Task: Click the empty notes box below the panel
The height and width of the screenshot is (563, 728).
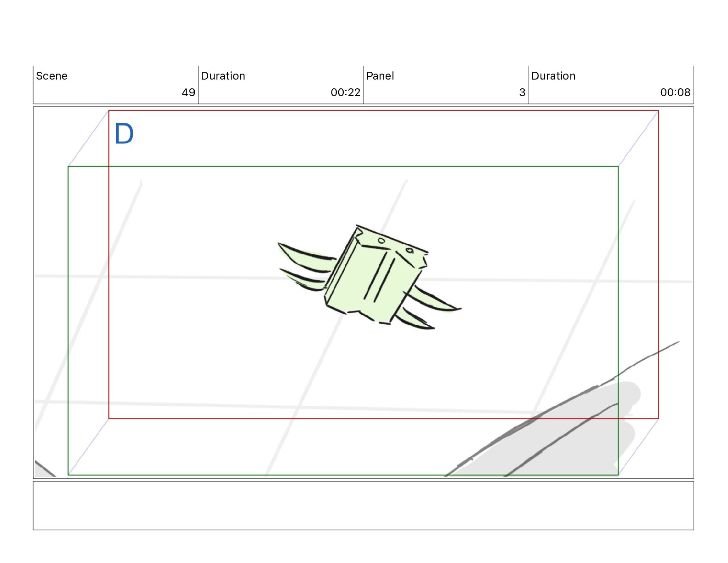Action: [363, 506]
